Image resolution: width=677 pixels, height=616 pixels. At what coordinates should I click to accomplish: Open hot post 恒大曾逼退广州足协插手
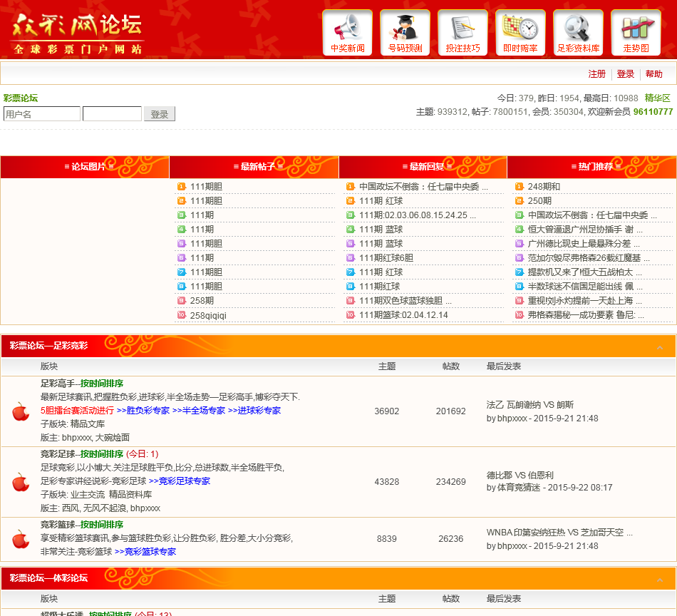[x=585, y=230]
